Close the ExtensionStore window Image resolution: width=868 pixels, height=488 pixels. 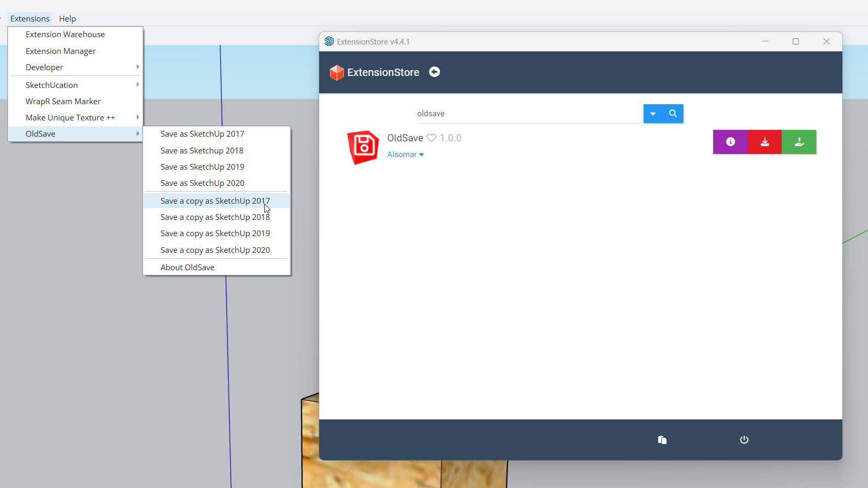pyautogui.click(x=827, y=41)
